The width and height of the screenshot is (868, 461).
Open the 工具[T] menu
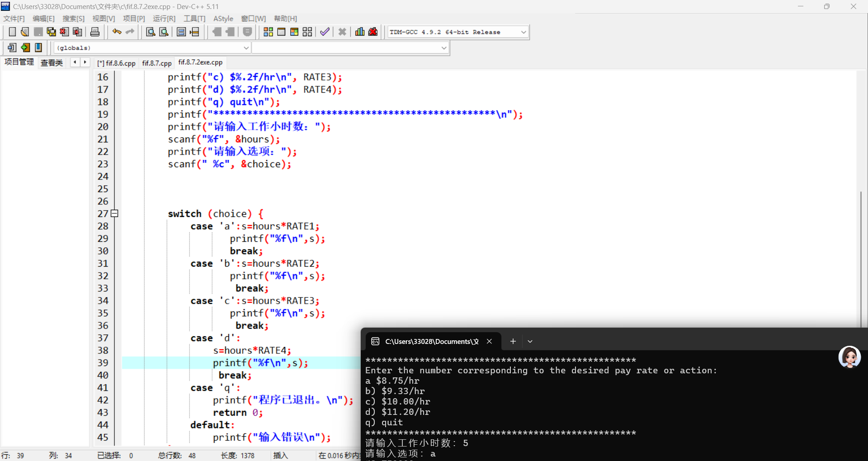(194, 19)
